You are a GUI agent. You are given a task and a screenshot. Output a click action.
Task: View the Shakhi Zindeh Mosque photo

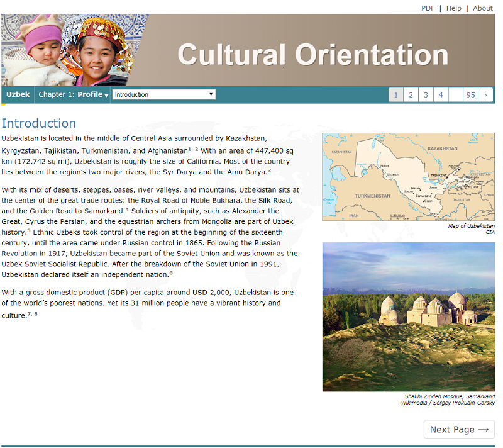(x=408, y=316)
